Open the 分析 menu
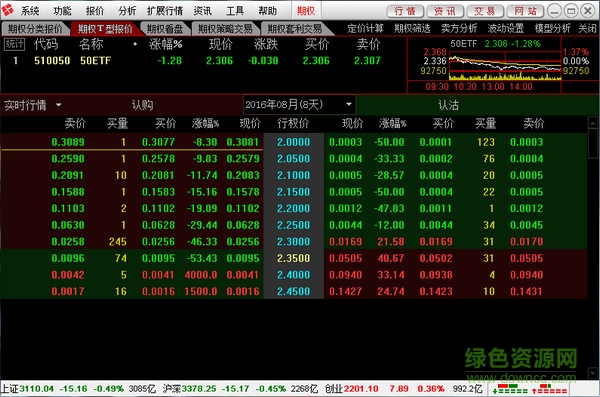The image size is (600, 397). [127, 11]
